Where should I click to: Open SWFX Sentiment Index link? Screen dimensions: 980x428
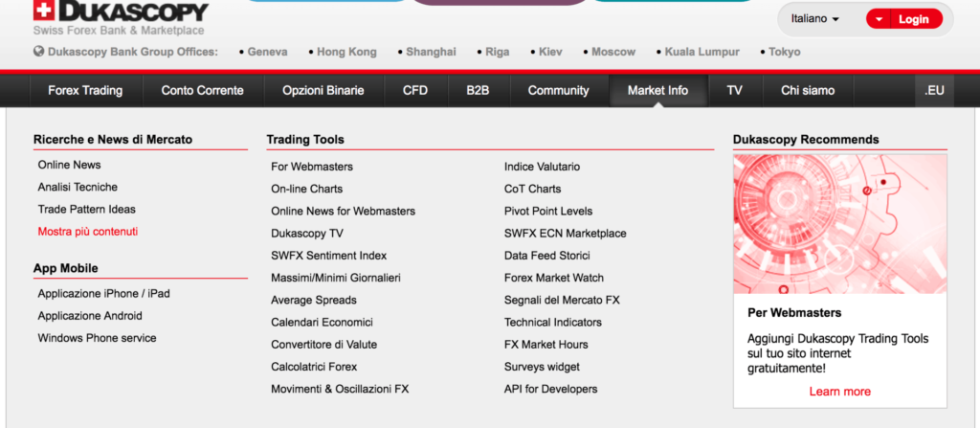click(329, 256)
